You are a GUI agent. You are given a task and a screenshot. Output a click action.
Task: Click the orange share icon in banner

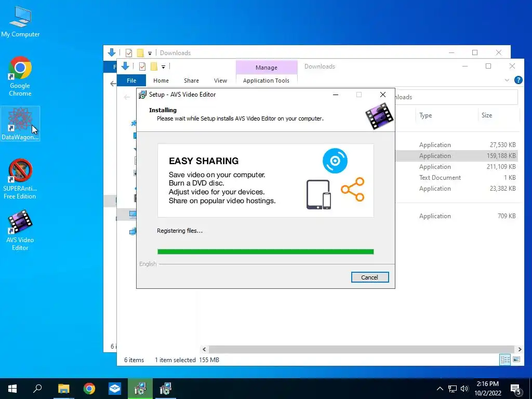353,189
